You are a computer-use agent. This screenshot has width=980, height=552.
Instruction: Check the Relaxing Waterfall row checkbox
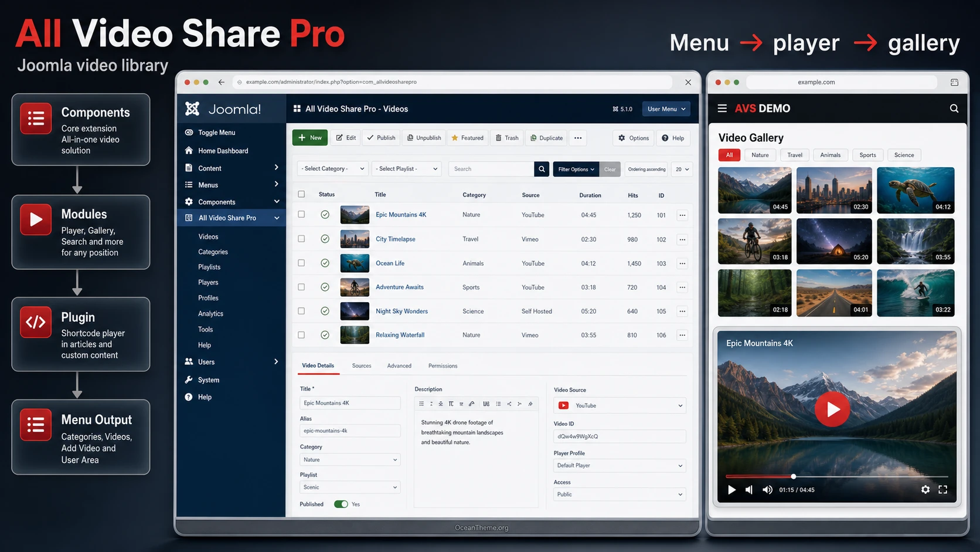click(301, 335)
